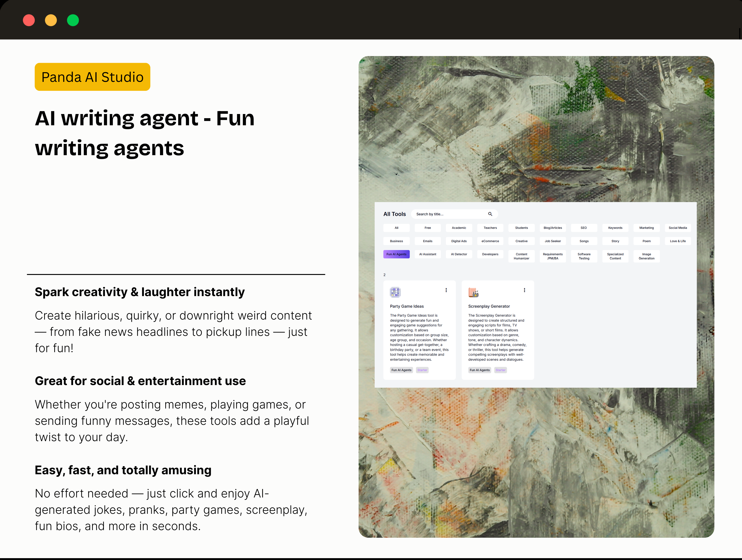Click the highlighted Fun AI Agents filter
Image resolution: width=742 pixels, height=560 pixels.
coord(397,254)
